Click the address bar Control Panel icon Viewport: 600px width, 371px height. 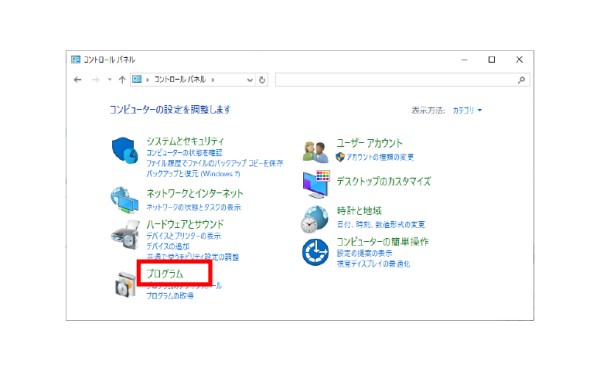point(137,79)
